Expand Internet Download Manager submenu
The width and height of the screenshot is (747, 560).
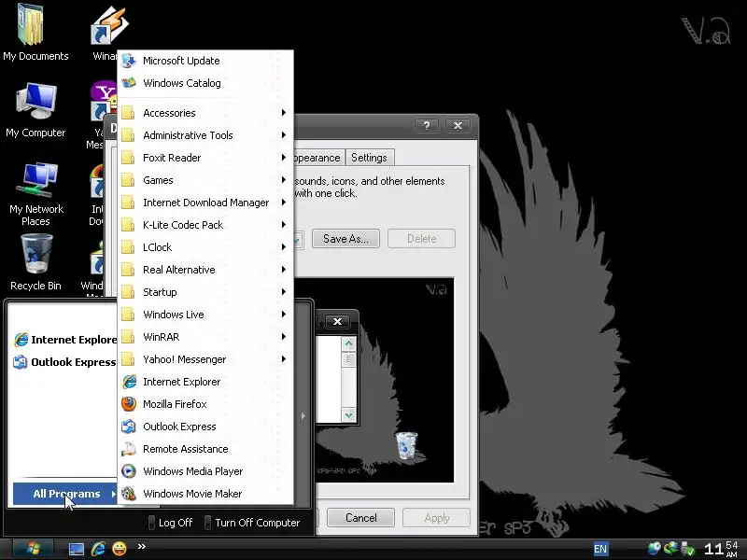205,203
